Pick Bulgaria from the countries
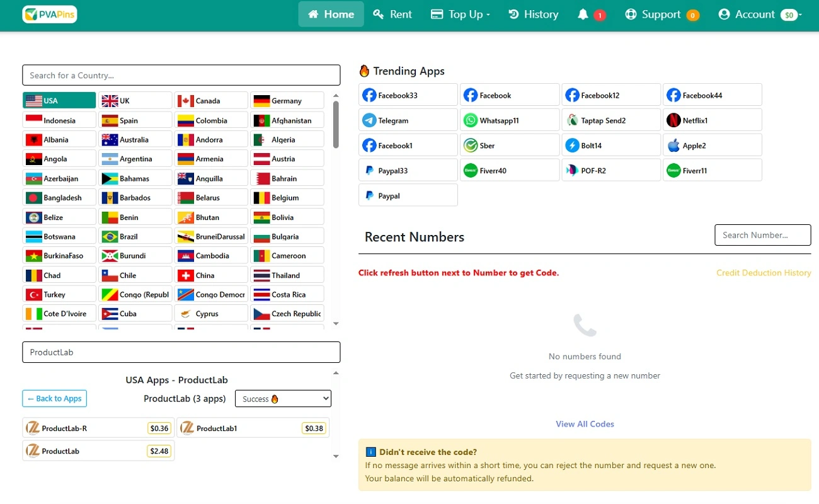The image size is (819, 504). pos(287,236)
